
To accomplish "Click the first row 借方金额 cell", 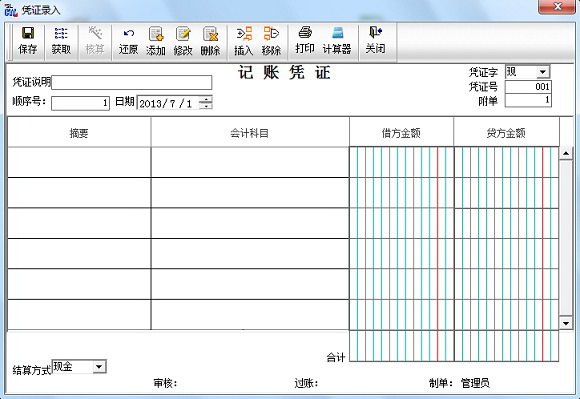I will [401, 162].
